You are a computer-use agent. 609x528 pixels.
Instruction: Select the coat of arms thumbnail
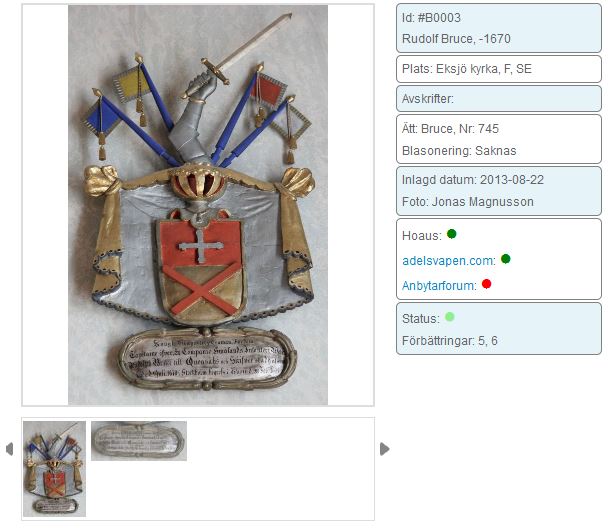click(54, 469)
